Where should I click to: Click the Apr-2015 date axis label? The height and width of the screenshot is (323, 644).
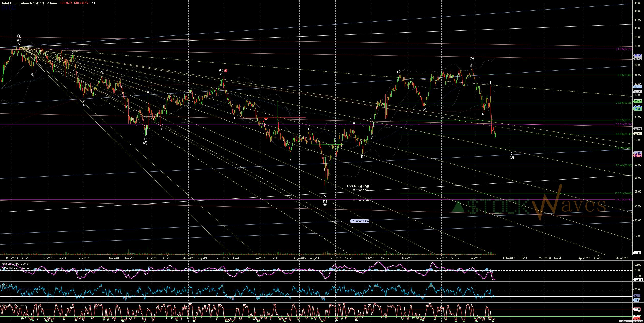pos(152,258)
